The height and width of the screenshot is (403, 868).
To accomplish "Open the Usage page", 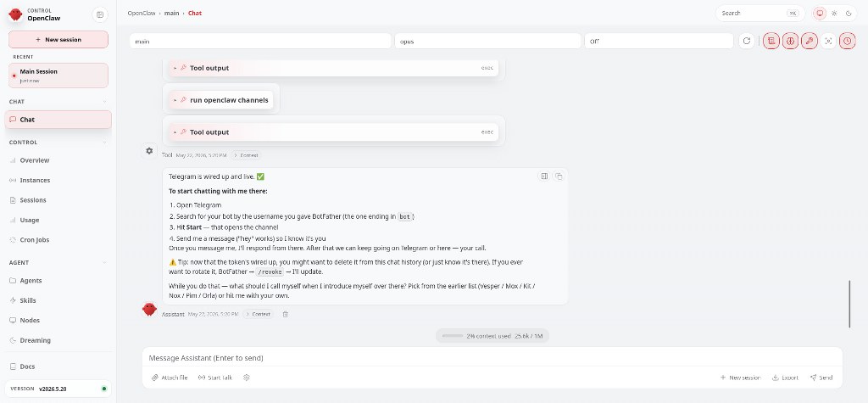I will click(x=58, y=220).
